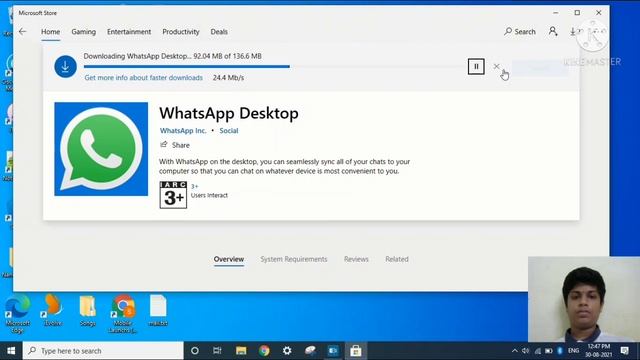The width and height of the screenshot is (640, 360).
Task: Click the 'Type here to search' box
Action: [x=103, y=351]
